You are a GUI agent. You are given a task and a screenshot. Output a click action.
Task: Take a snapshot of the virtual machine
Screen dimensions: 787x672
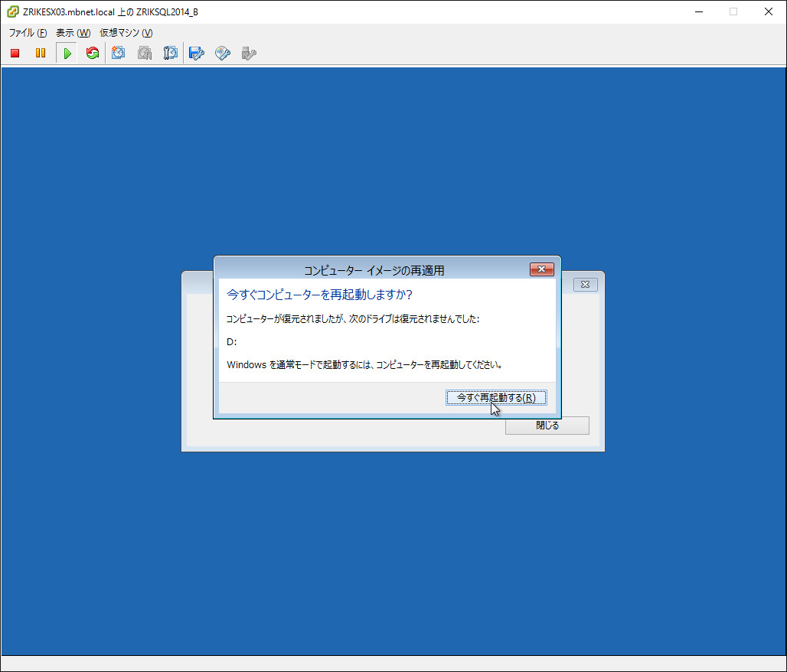click(x=119, y=54)
